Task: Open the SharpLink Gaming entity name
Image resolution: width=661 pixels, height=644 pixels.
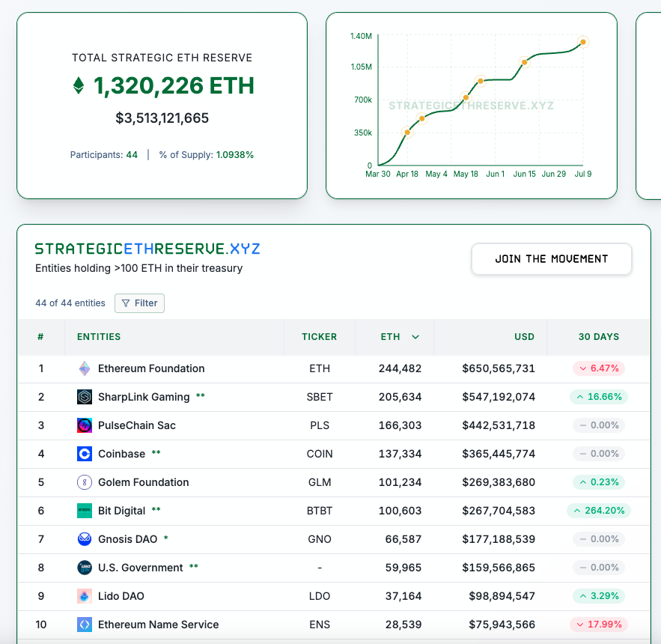Action: coord(144,397)
